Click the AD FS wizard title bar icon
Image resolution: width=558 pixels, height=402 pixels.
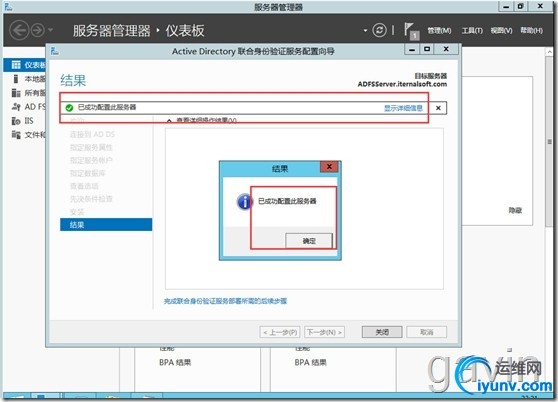(54, 51)
